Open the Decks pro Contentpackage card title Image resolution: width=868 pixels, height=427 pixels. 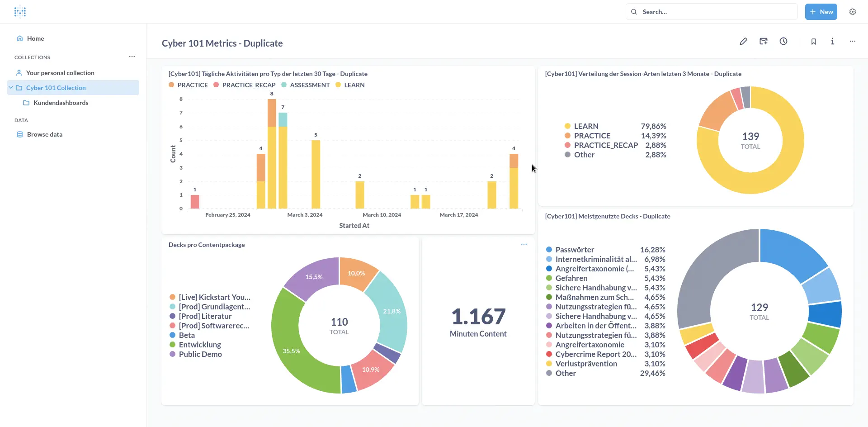[207, 245]
